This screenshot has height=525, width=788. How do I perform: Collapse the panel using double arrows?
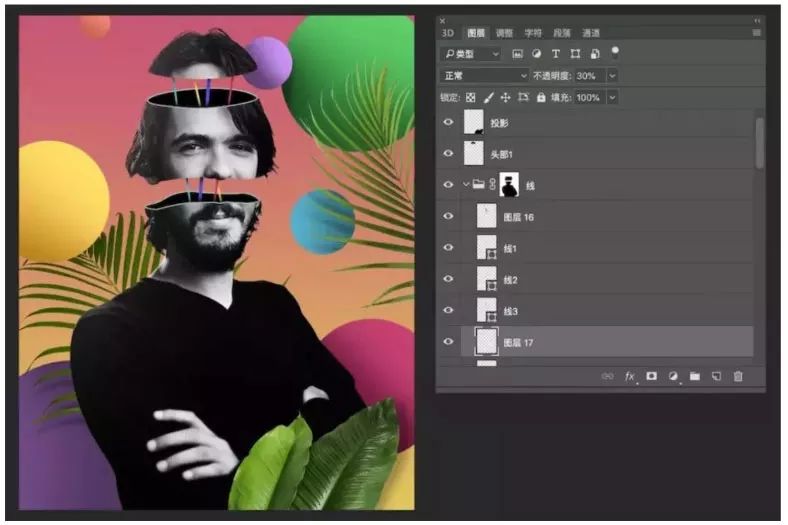click(757, 21)
